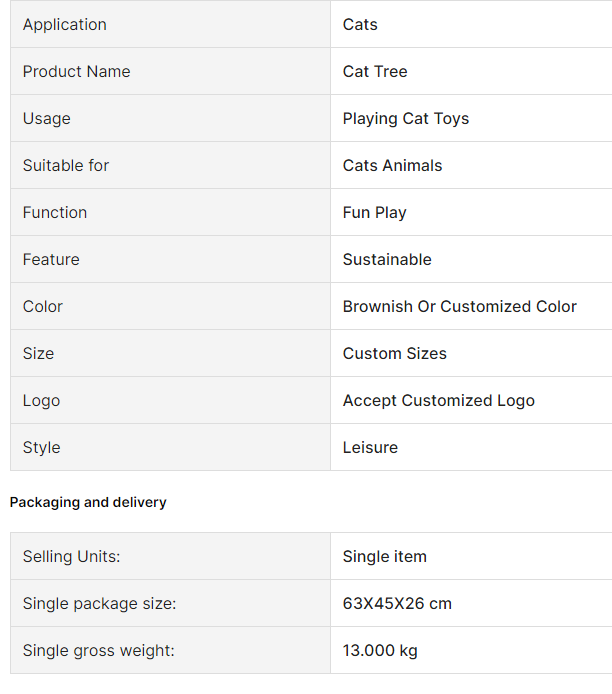Click the Usage row label
This screenshot has width=612, height=694.
click(47, 118)
